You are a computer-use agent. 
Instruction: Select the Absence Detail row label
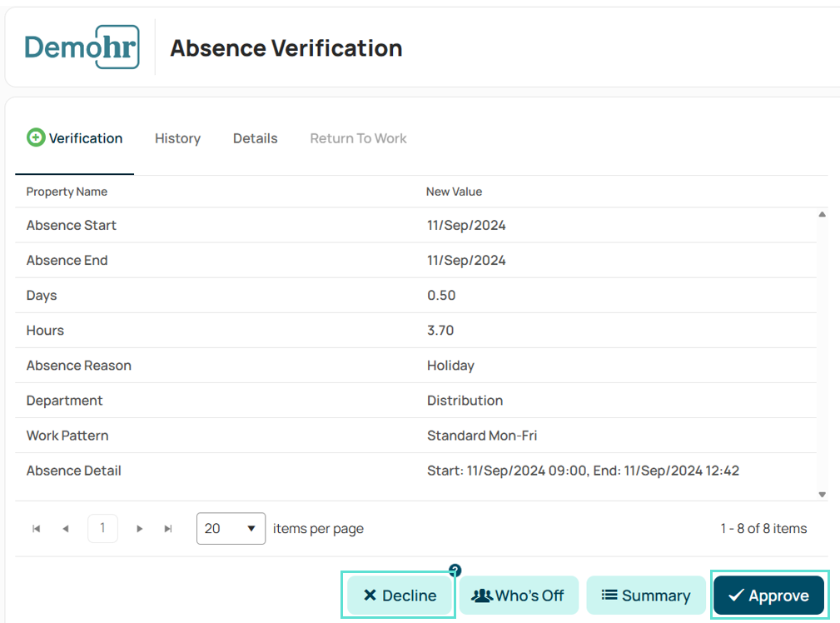pyautogui.click(x=74, y=471)
